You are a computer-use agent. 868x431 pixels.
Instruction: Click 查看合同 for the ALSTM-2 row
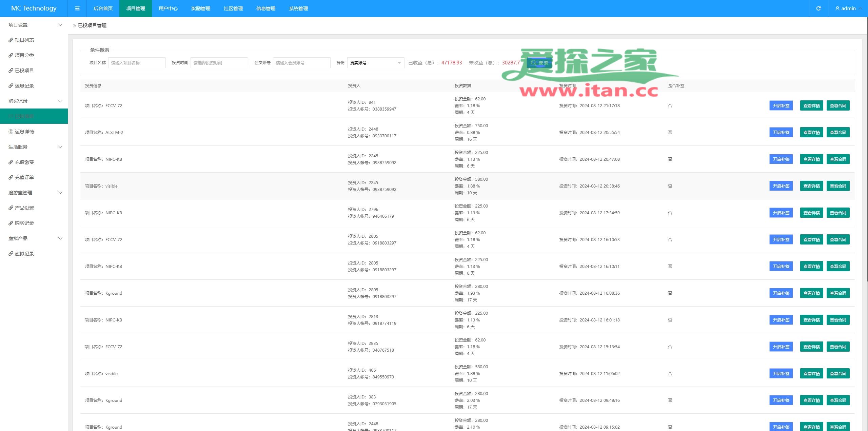(838, 132)
